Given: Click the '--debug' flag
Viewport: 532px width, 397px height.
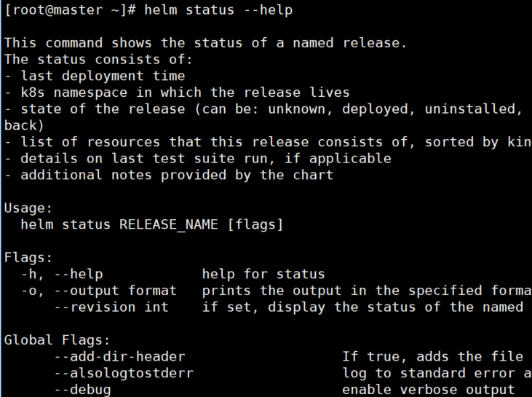Looking at the screenshot, I should point(82,390).
